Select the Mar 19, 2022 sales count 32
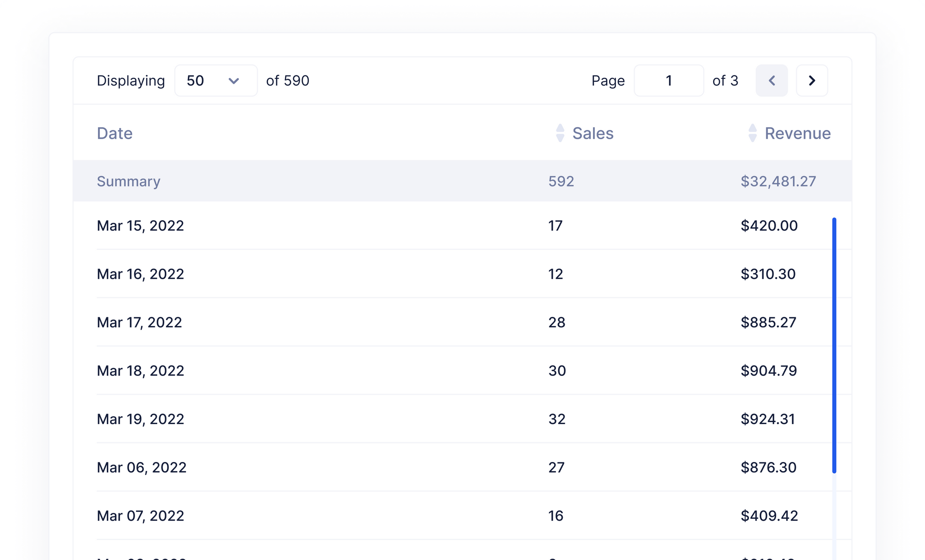The width and height of the screenshot is (925, 560). click(x=557, y=418)
